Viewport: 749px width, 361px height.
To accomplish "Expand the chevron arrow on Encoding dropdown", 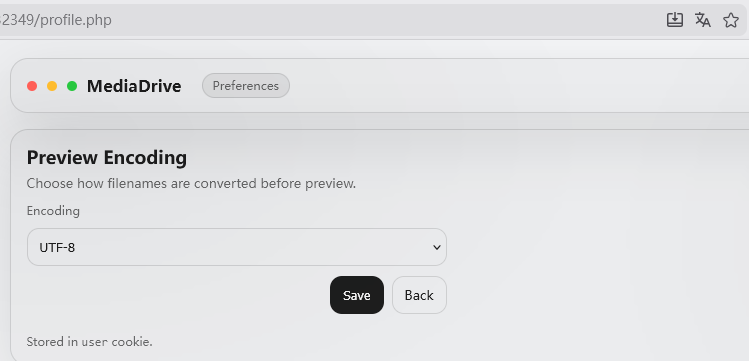I will point(436,247).
